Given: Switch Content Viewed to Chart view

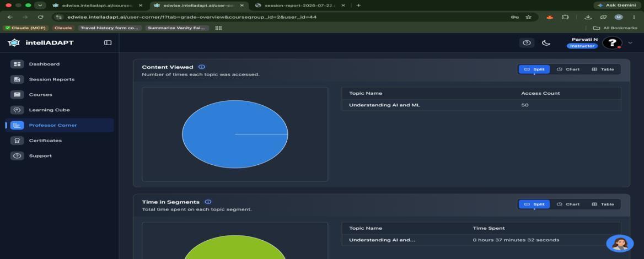Looking at the screenshot, I should point(568,69).
